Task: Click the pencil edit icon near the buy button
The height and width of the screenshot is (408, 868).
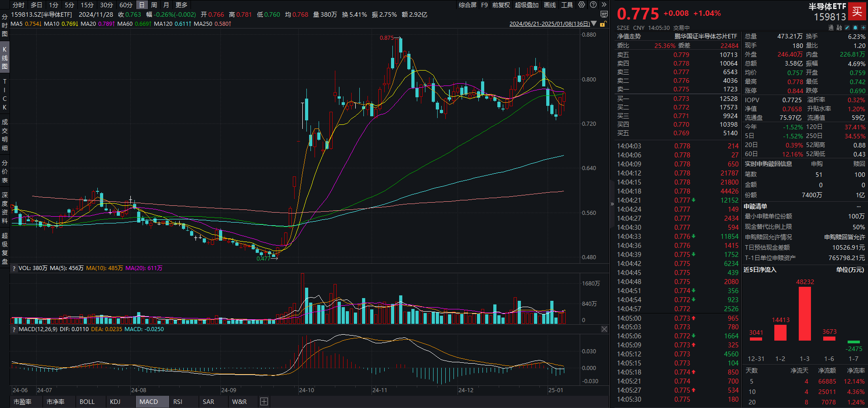Action: click(x=847, y=28)
